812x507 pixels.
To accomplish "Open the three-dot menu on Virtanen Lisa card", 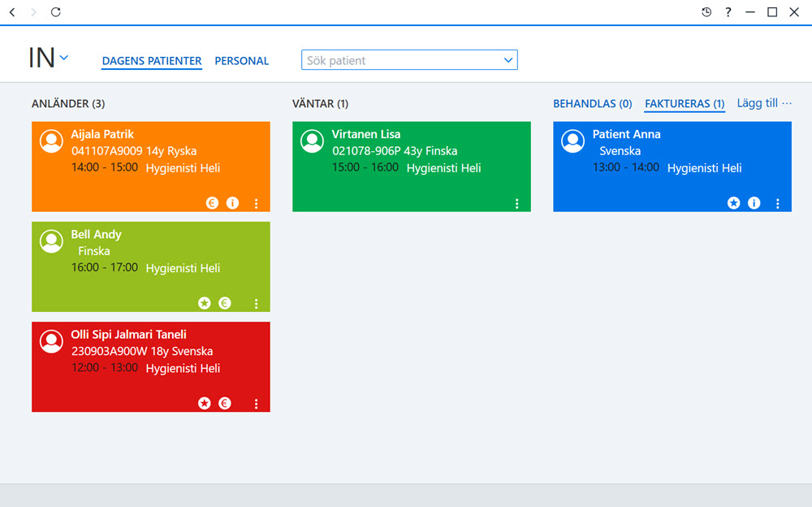I will (516, 203).
